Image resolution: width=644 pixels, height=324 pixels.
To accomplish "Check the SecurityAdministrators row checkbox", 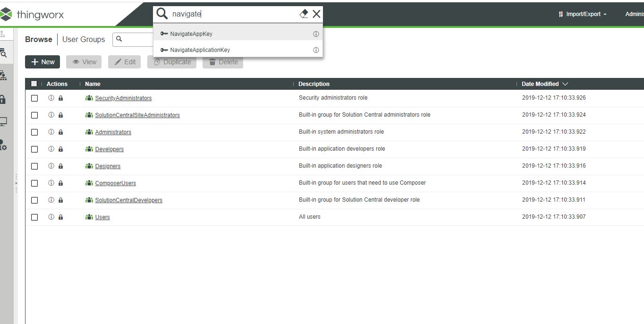I will click(x=34, y=98).
